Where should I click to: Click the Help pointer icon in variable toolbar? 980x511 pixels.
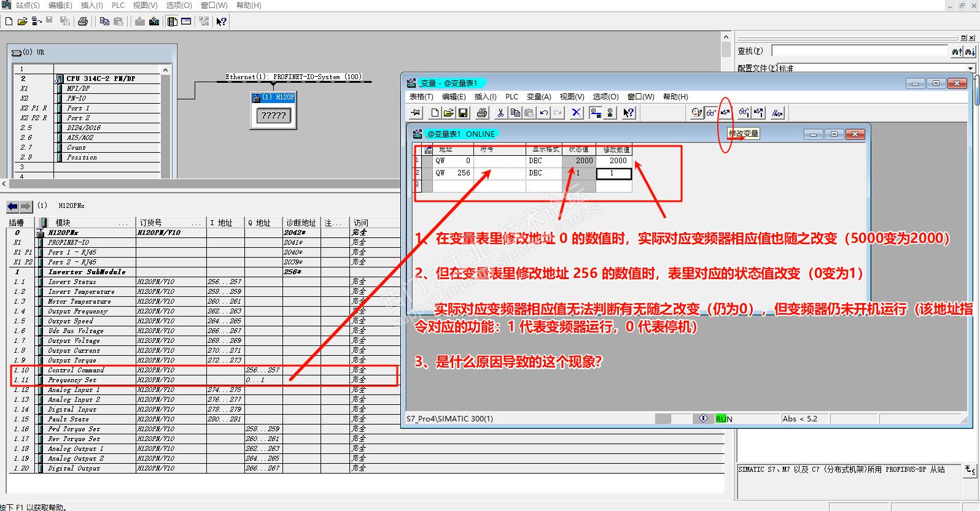(628, 113)
